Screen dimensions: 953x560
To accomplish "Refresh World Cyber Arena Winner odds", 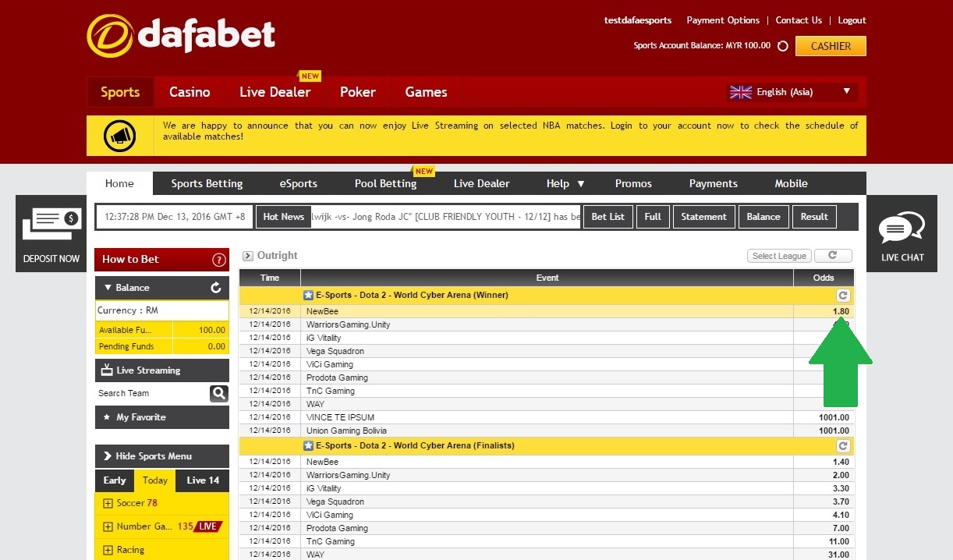I will [x=842, y=295].
